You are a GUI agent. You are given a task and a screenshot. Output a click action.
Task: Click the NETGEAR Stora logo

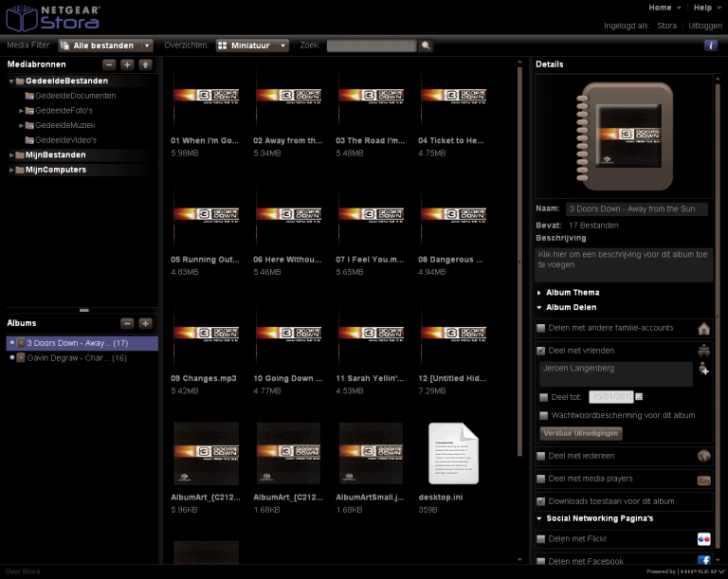click(52, 18)
